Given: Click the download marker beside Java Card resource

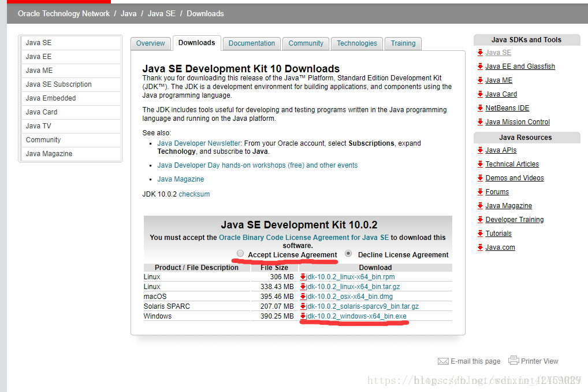Looking at the screenshot, I should pyautogui.click(x=480, y=94).
